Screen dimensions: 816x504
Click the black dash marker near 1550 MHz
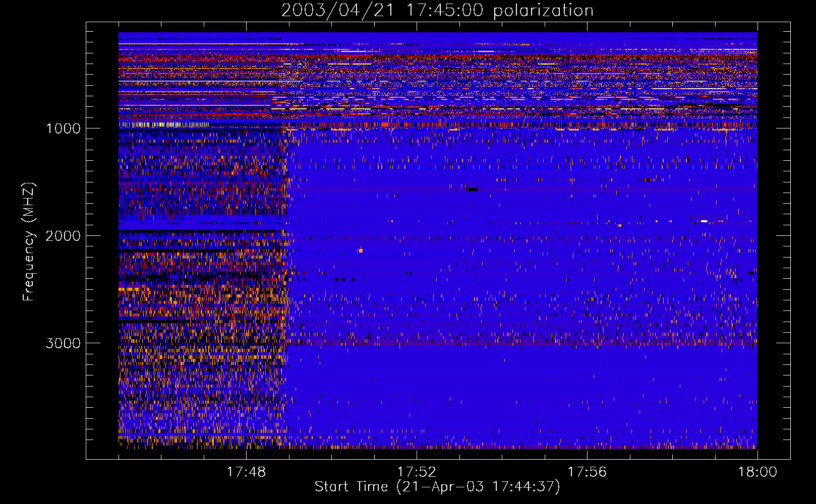[x=472, y=190]
